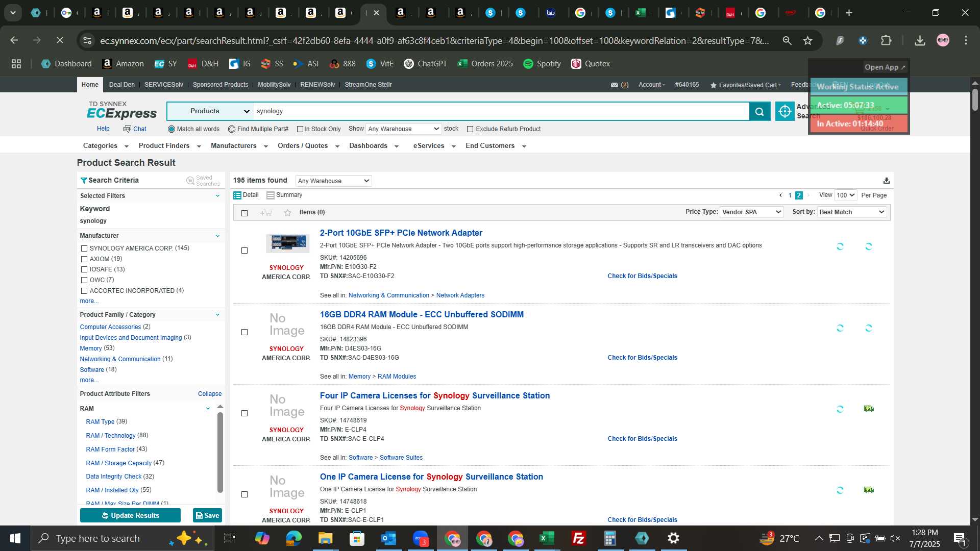Click the TD SYNNEX ECExpress logo
The image size is (980, 551).
coord(121,110)
